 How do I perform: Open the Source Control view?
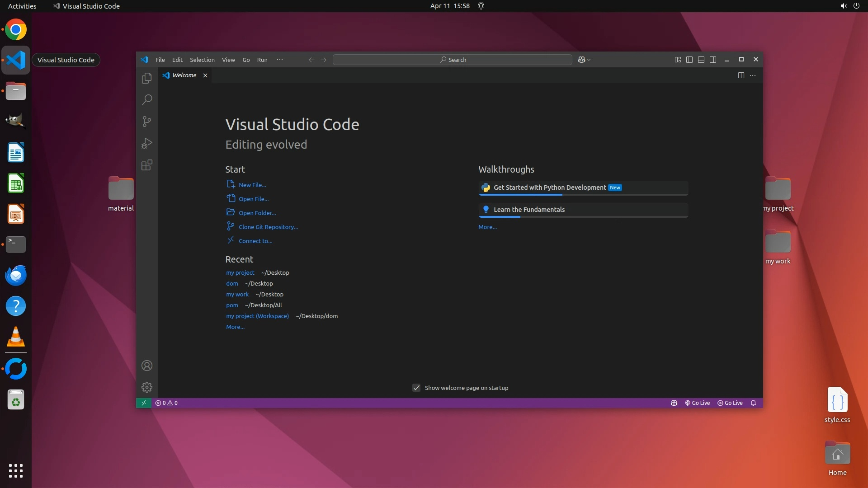[147, 122]
